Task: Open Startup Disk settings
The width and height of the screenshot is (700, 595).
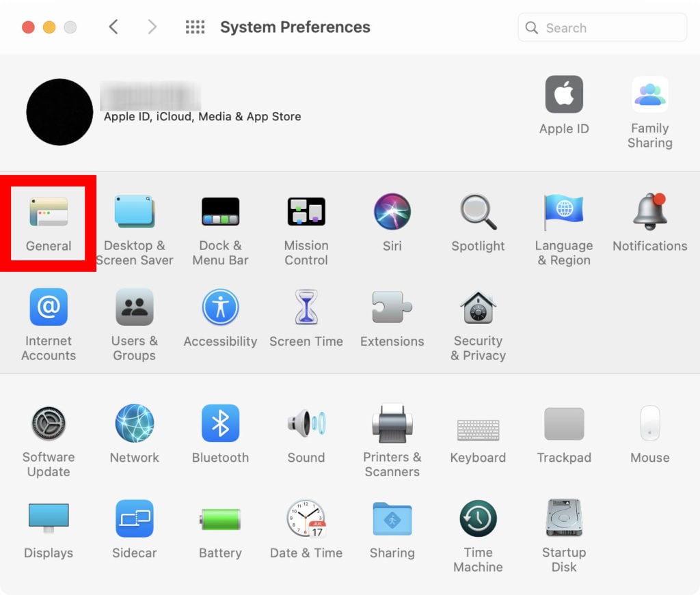Action: (x=564, y=519)
